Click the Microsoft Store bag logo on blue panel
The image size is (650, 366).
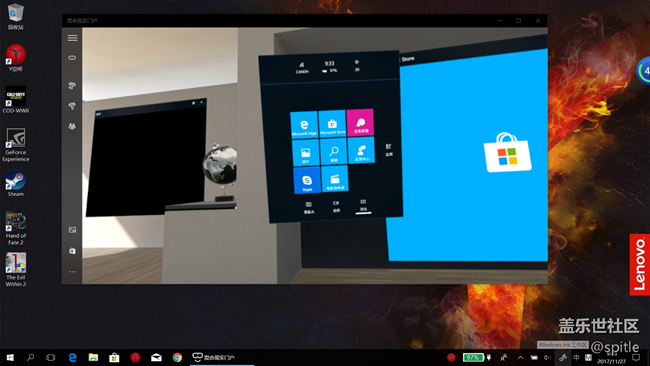[507, 153]
